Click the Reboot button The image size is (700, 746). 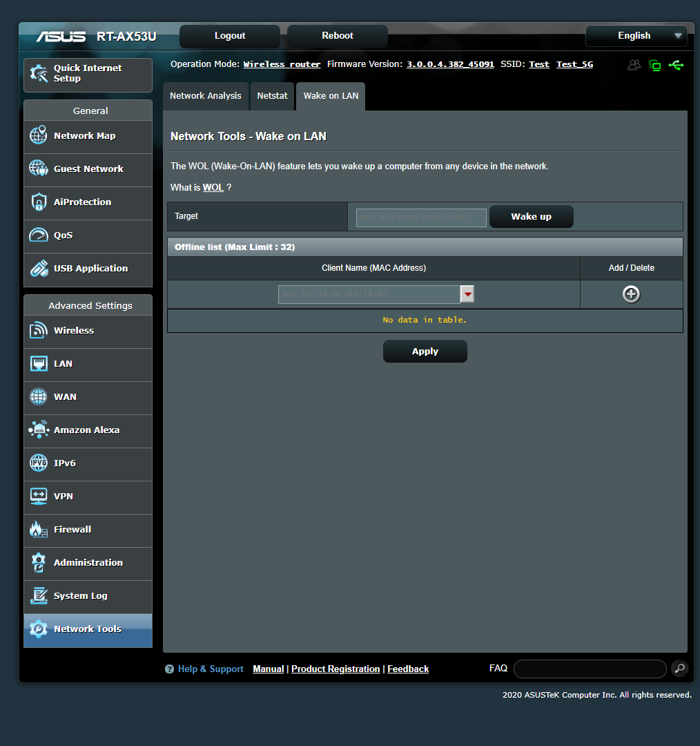338,36
